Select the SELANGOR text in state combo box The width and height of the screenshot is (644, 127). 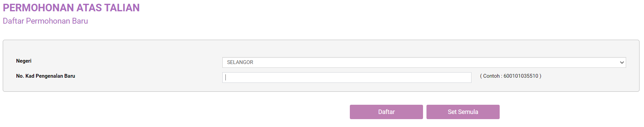coord(240,62)
